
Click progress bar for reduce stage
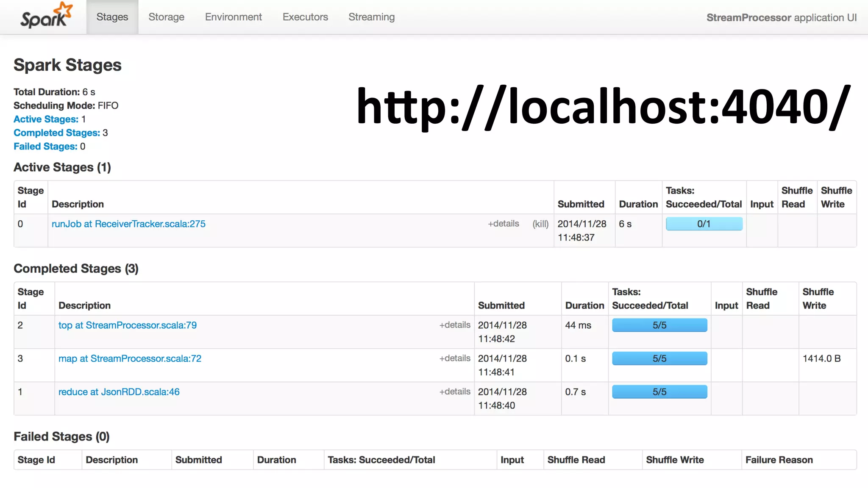[659, 392]
